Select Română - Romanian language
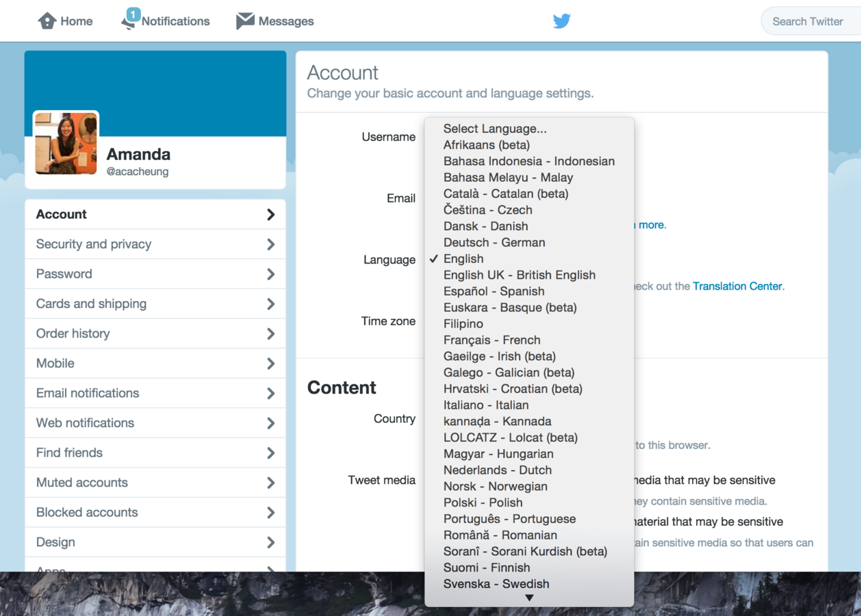This screenshot has height=616, width=861. [529, 535]
